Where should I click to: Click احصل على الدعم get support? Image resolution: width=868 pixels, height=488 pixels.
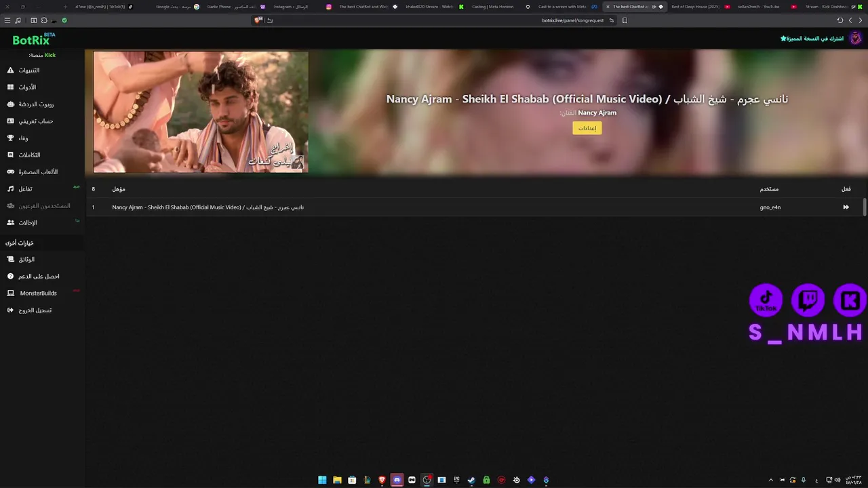coord(33,277)
